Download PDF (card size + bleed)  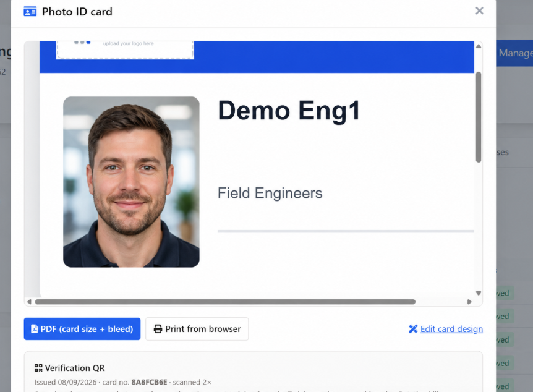coord(82,329)
